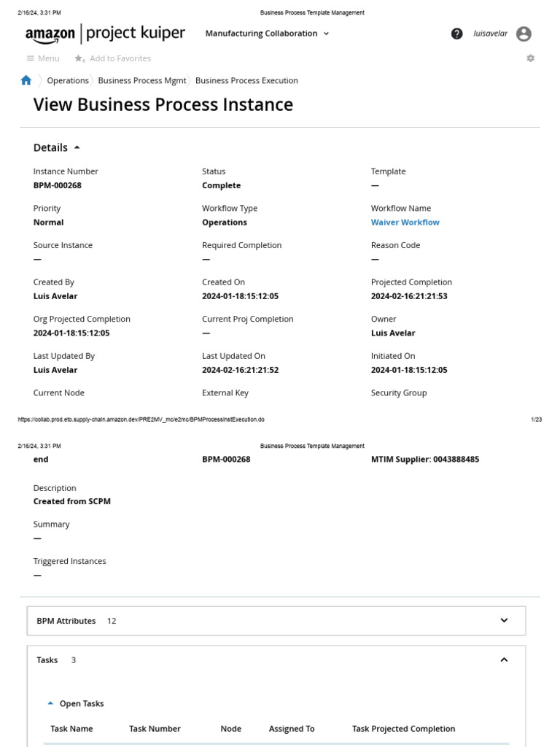Open the help question mark icon

tap(456, 34)
